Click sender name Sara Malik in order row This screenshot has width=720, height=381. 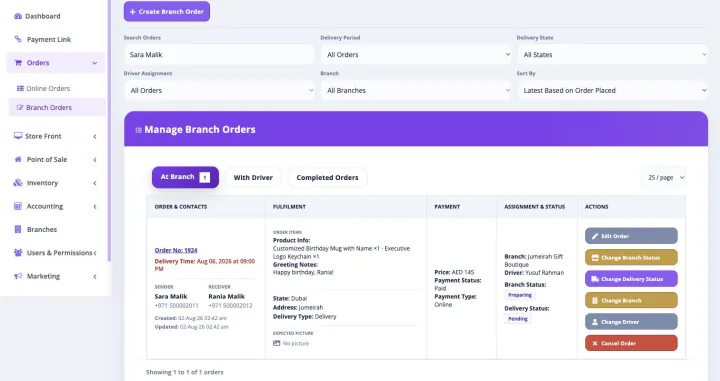click(171, 297)
